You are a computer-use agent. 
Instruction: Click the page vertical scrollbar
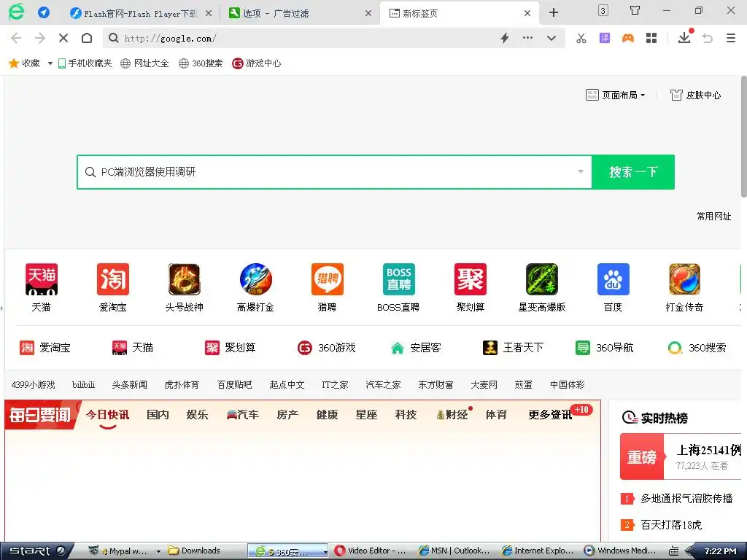point(743,136)
